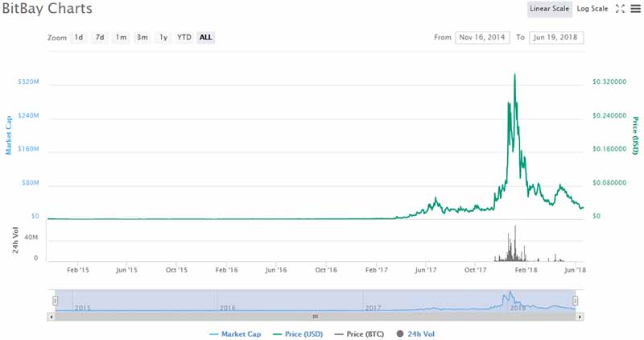Switch to Log Scale
The height and width of the screenshot is (340, 644).
point(592,9)
